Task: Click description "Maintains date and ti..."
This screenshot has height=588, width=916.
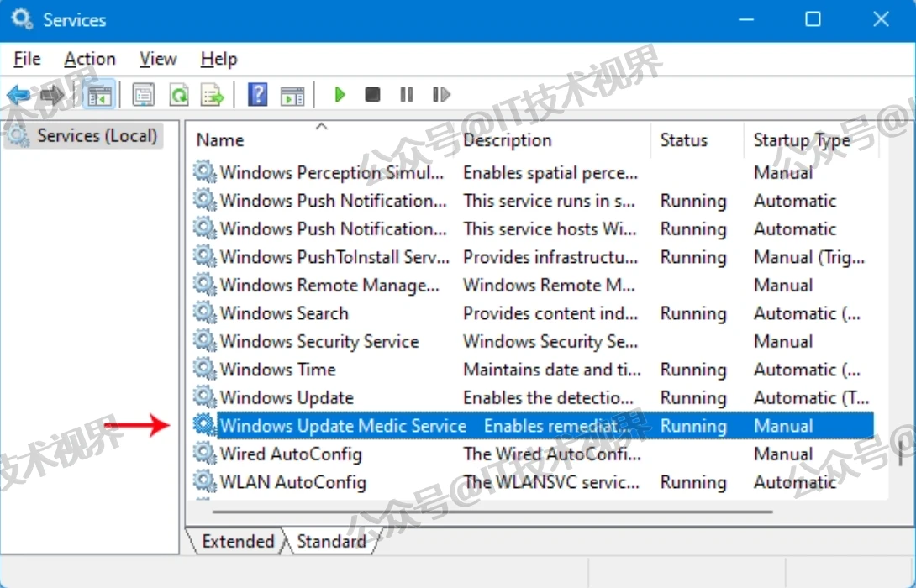Action: pos(551,369)
